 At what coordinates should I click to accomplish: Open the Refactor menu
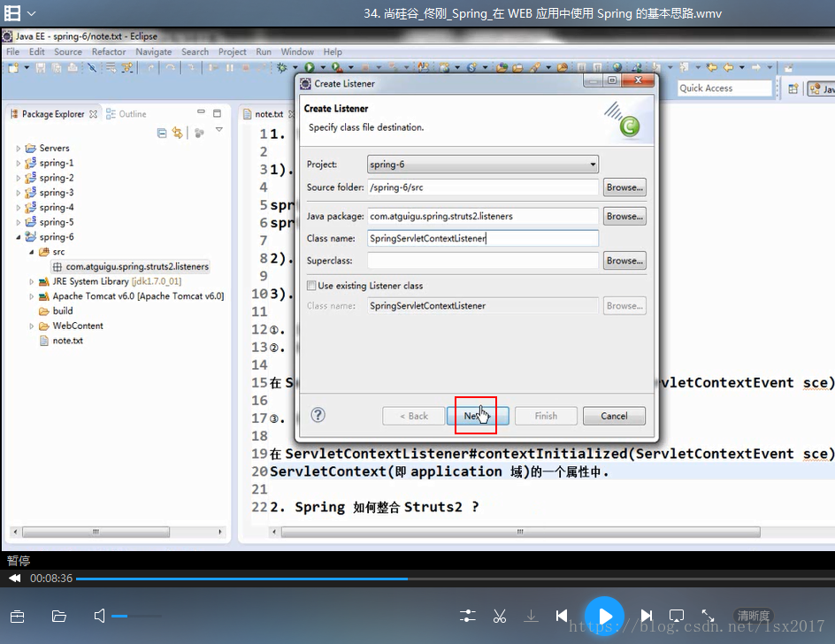(109, 51)
